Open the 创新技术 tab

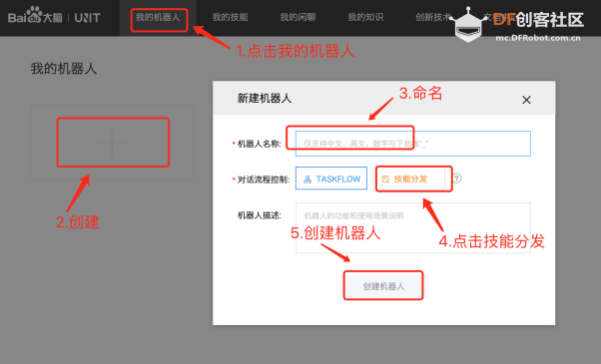click(433, 18)
